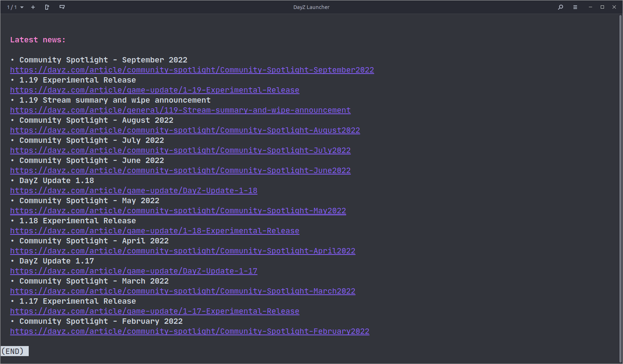Open the 1/1 tab switcher dropdown
Image resolution: width=623 pixels, height=364 pixels.
coord(15,7)
